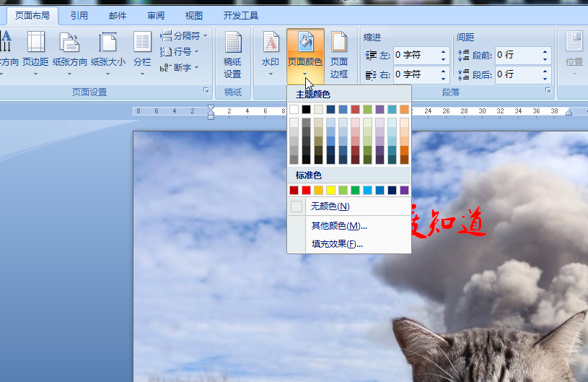The height and width of the screenshot is (382, 588).
Task: Pick the white theme color swatch
Action: click(x=294, y=109)
